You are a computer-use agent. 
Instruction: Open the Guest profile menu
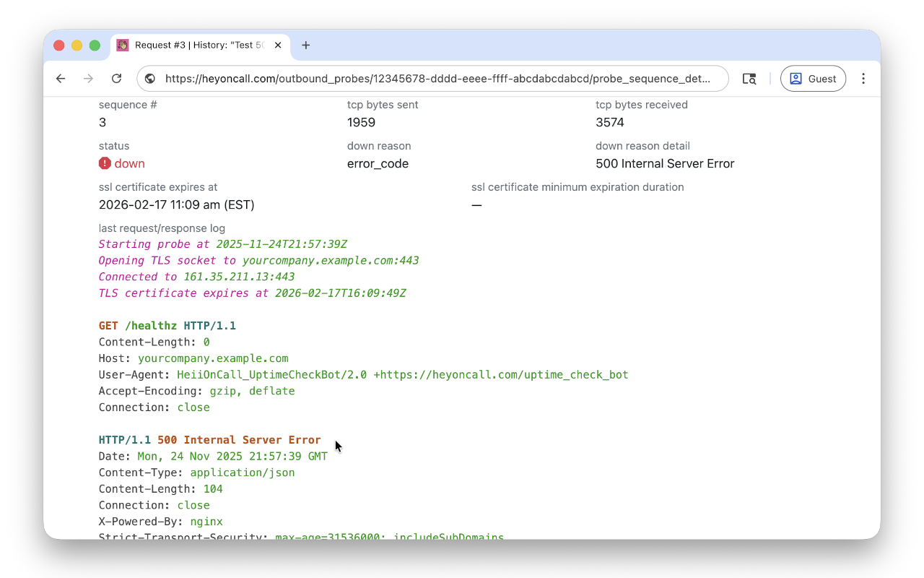pos(813,79)
